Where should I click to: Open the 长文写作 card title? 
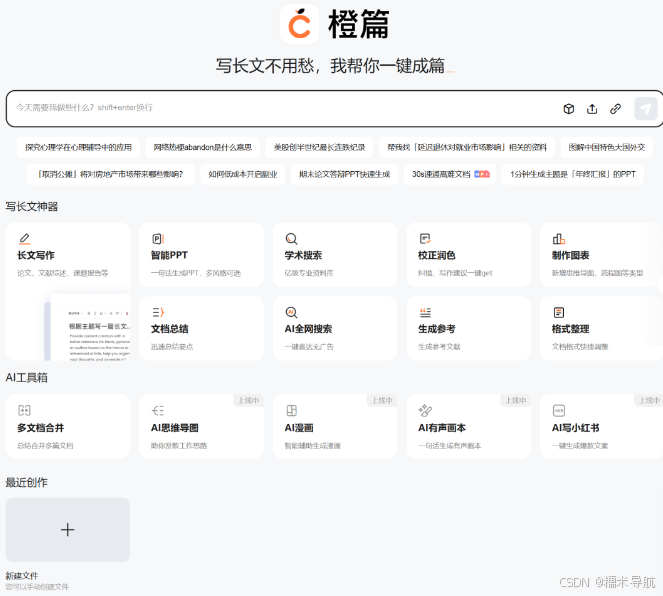click(36, 255)
